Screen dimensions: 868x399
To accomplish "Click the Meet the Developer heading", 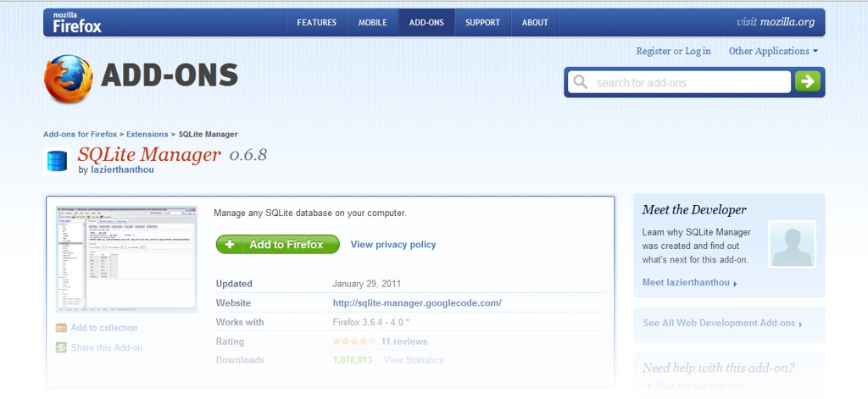I will coord(694,210).
